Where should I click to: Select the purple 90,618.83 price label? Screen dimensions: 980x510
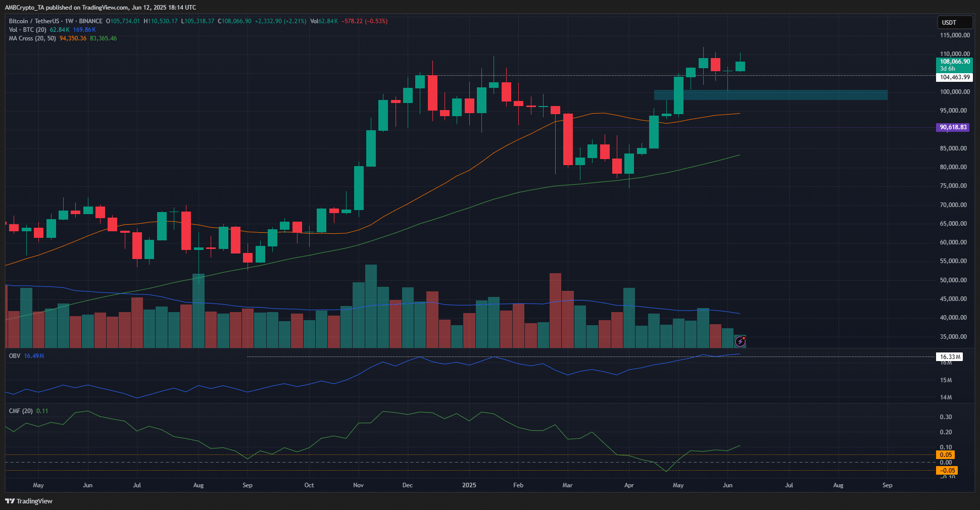pyautogui.click(x=953, y=127)
